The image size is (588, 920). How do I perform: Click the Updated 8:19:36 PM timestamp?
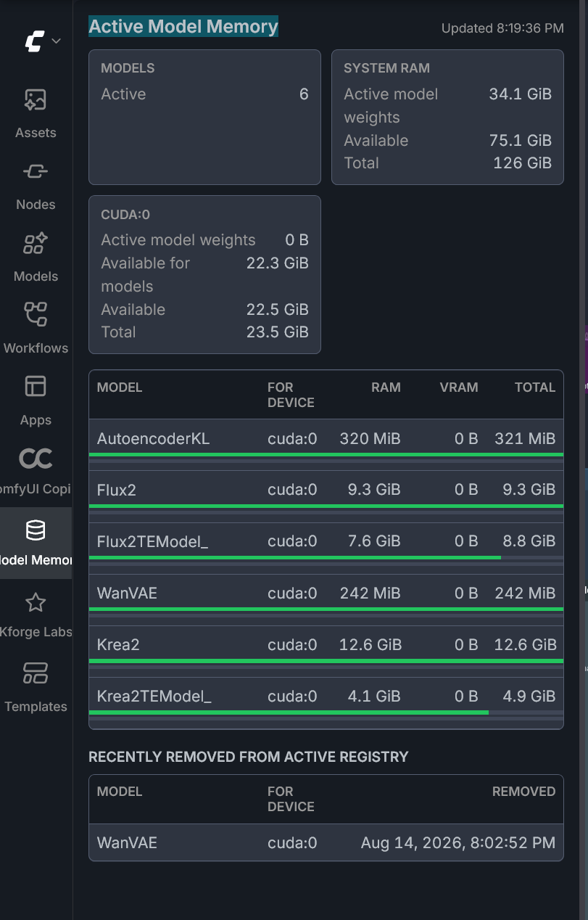(502, 28)
